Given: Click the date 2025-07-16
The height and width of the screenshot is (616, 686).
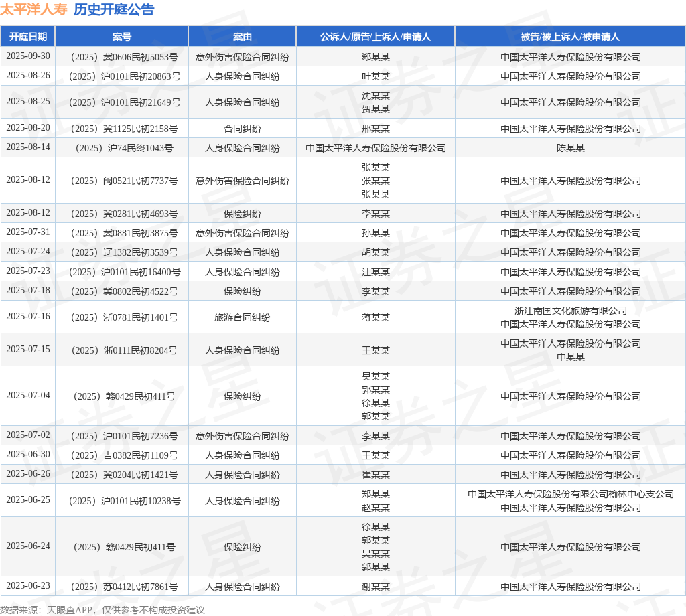Looking at the screenshot, I should point(28,317).
